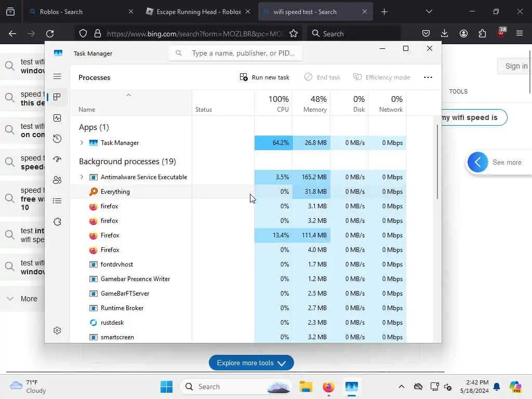The image size is (532, 399).
Task: Select Gamebar Presence Writer process
Action: [238, 279]
